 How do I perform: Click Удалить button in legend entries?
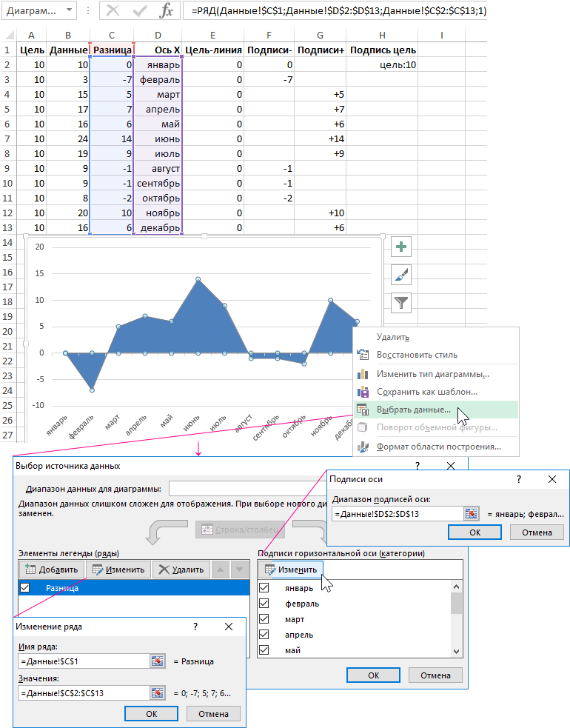(181, 570)
